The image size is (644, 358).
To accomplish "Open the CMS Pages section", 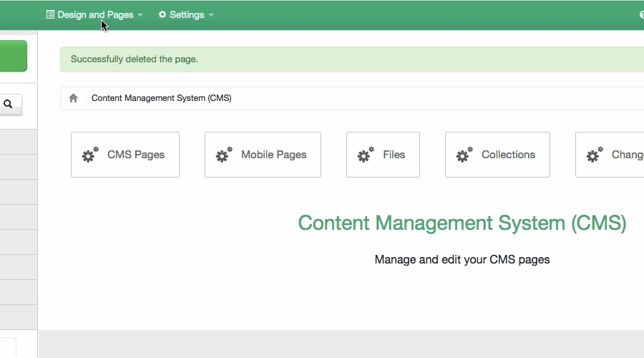I will [125, 155].
